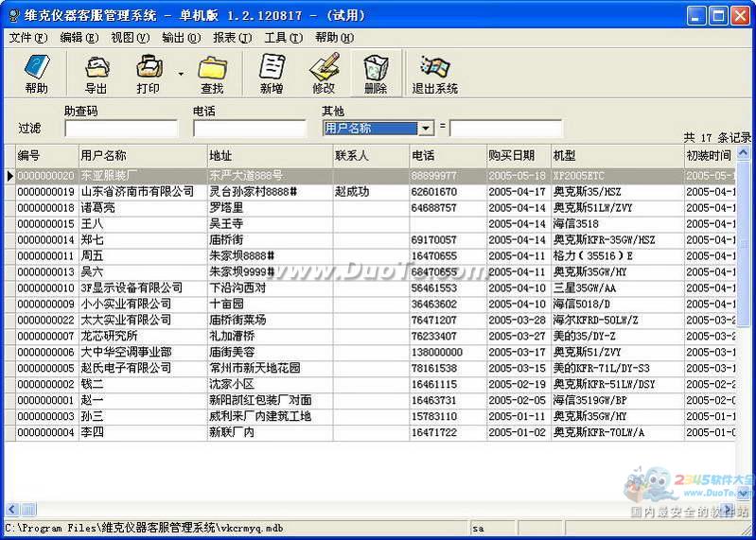Click the 查找 (Find) folder icon
Image resolution: width=756 pixels, height=540 pixels.
212,73
